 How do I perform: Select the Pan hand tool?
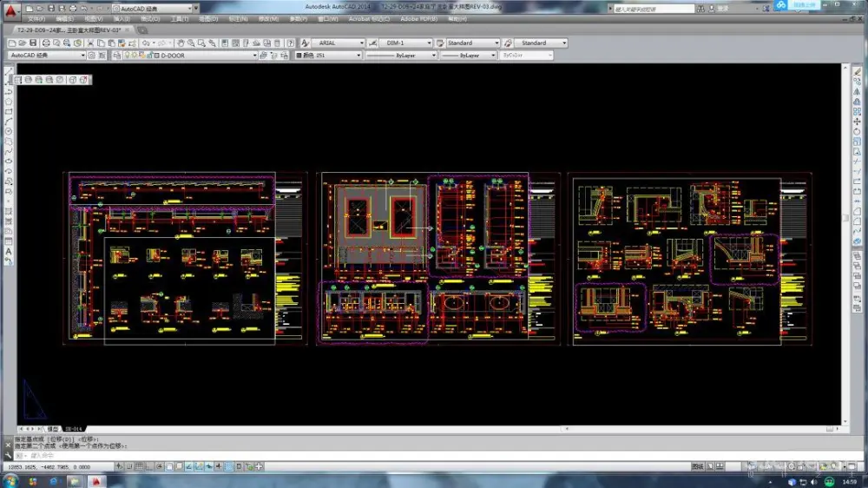point(181,43)
